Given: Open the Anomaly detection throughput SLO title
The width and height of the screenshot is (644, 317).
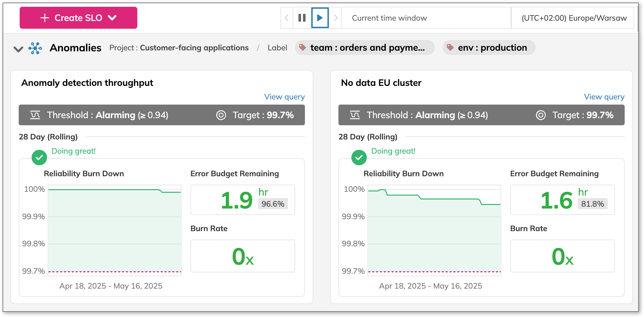Looking at the screenshot, I should click(87, 83).
